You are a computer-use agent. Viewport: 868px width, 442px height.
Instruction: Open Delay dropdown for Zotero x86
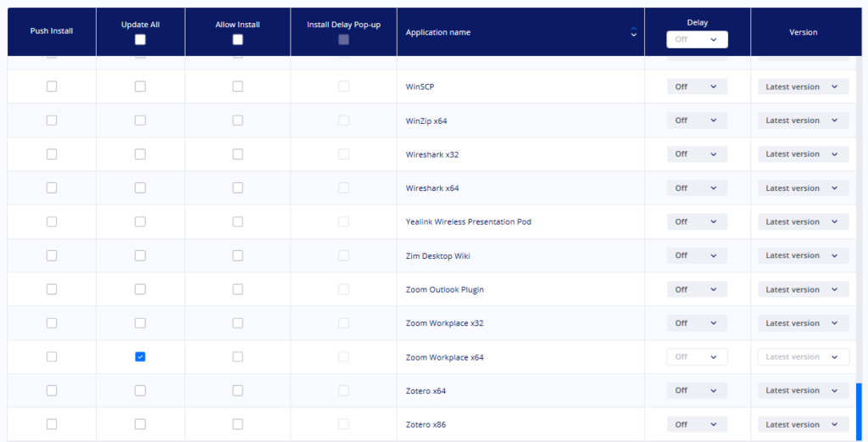[697, 424]
